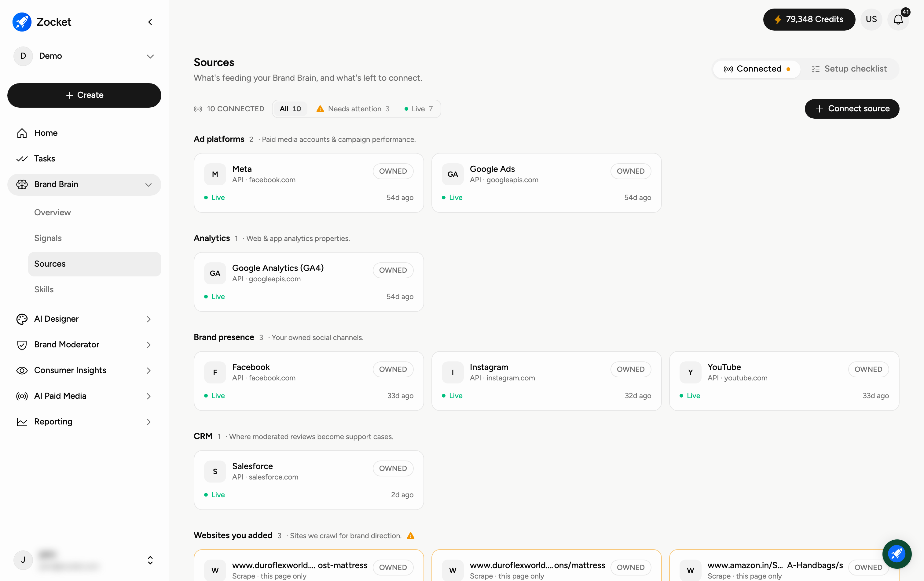Open Skills under Brand Brain
Screen dimensions: 924x581
94,290
